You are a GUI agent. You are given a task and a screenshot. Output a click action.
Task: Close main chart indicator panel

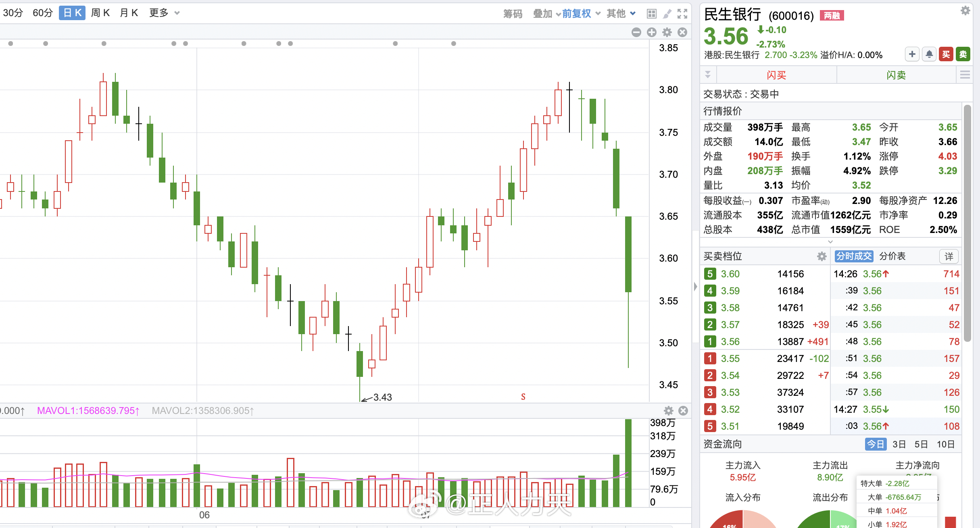682,32
